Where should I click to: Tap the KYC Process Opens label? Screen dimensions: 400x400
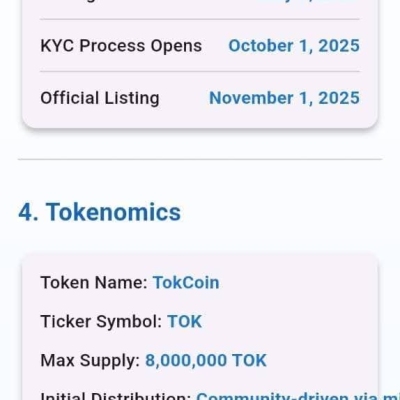click(121, 46)
